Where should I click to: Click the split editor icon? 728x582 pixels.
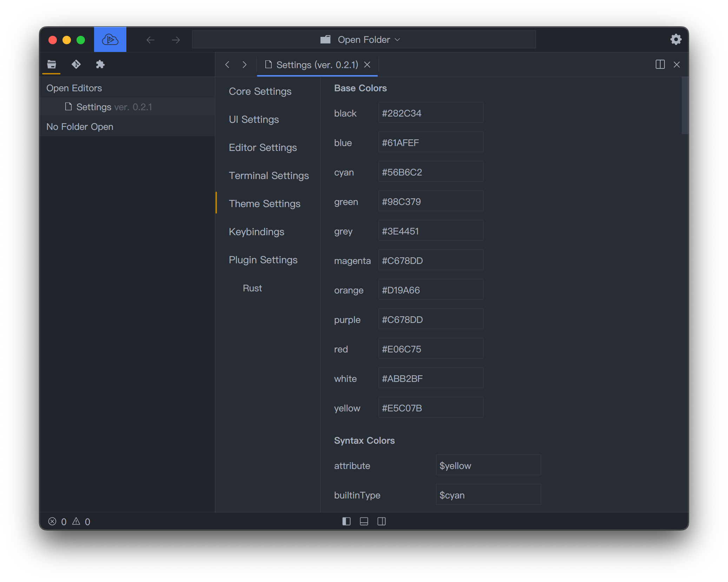660,65
